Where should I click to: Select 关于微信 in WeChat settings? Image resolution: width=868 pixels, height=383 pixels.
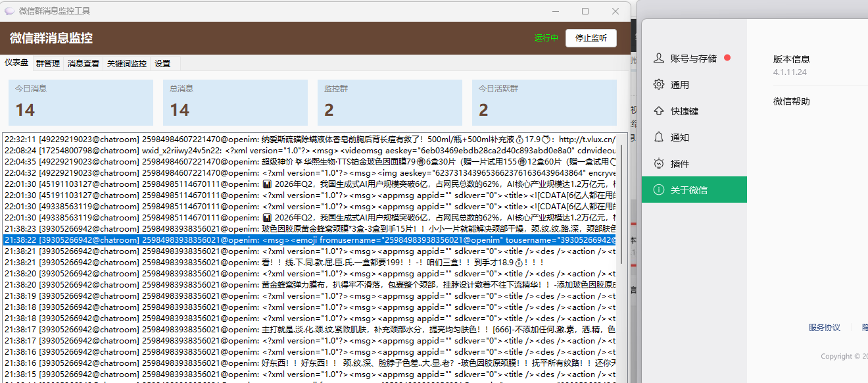[694, 190]
